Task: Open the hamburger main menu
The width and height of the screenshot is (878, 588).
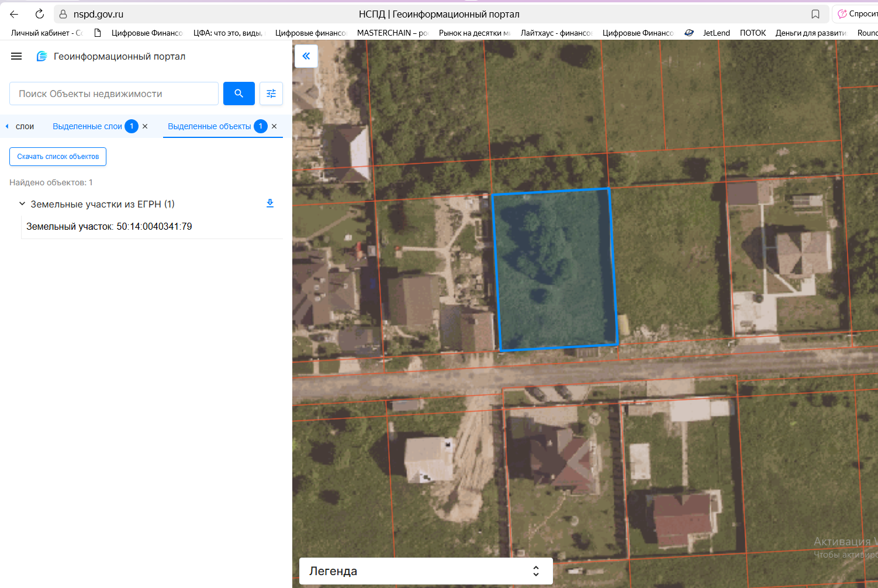Action: [16, 56]
